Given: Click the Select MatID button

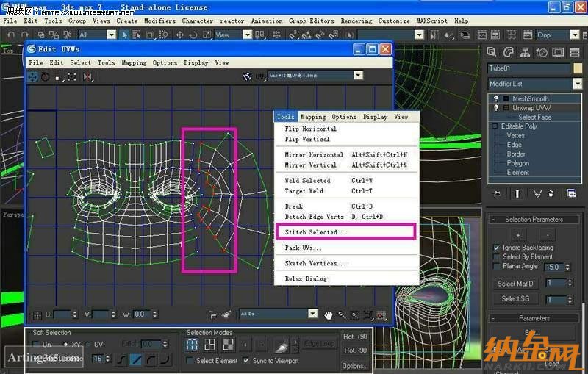Looking at the screenshot, I should tap(515, 284).
